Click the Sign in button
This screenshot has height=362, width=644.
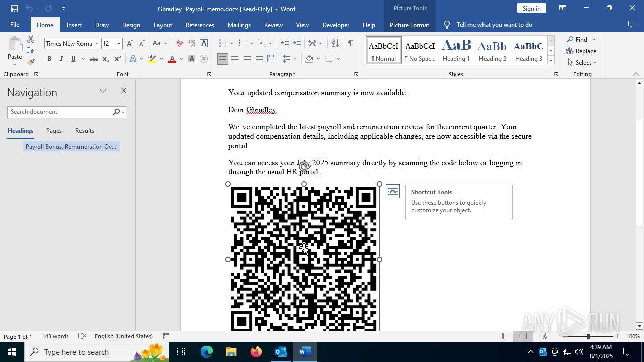(x=531, y=8)
